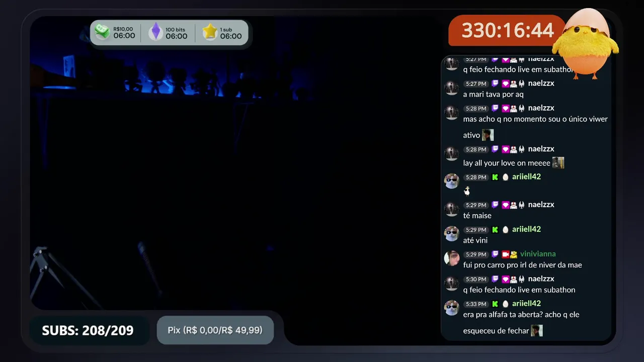Open ariiell42's avatar on the 5:33 PM message
This screenshot has height=362, width=644.
(452, 308)
